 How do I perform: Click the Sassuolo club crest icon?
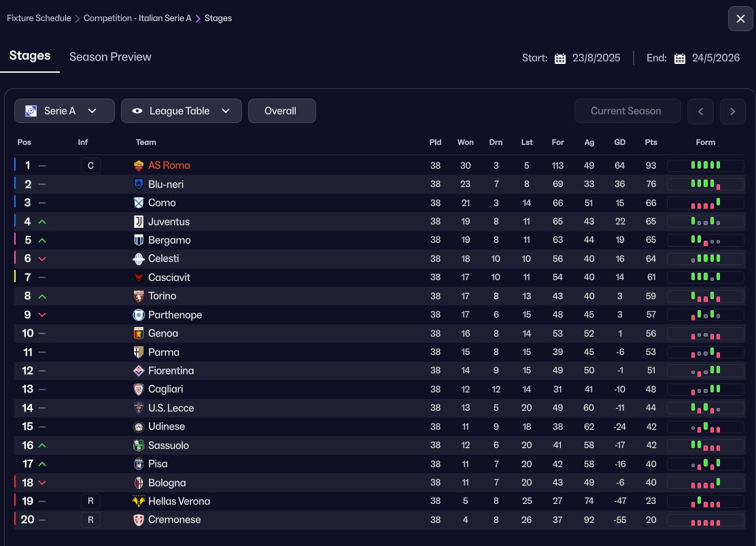tap(139, 445)
